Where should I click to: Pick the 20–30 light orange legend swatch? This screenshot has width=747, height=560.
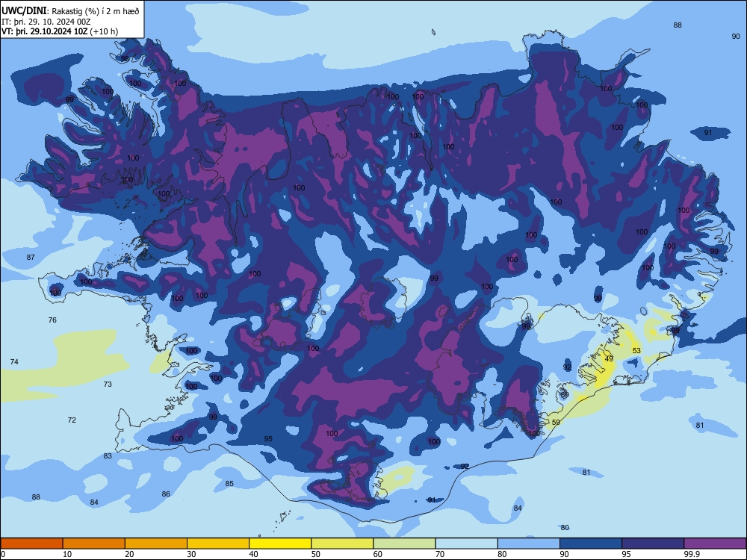coord(156,544)
